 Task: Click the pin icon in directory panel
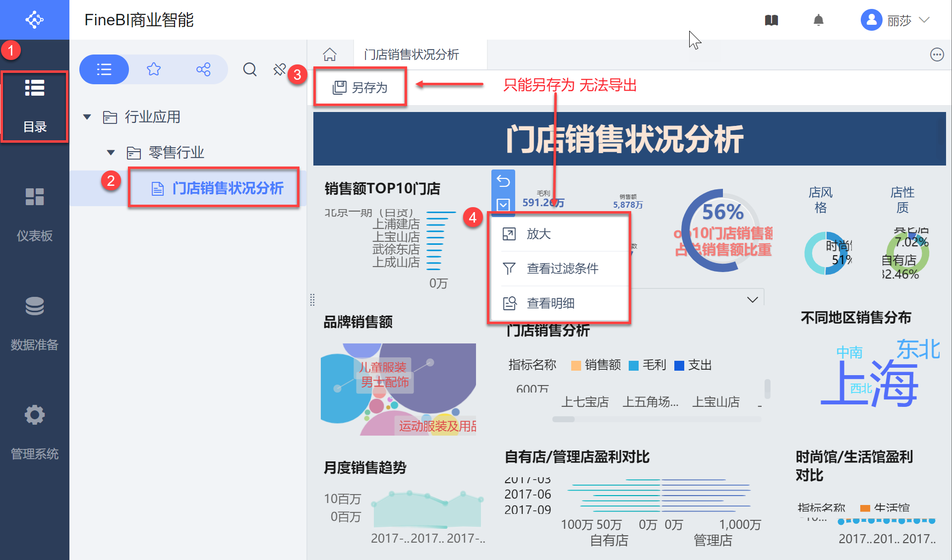pyautogui.click(x=279, y=69)
